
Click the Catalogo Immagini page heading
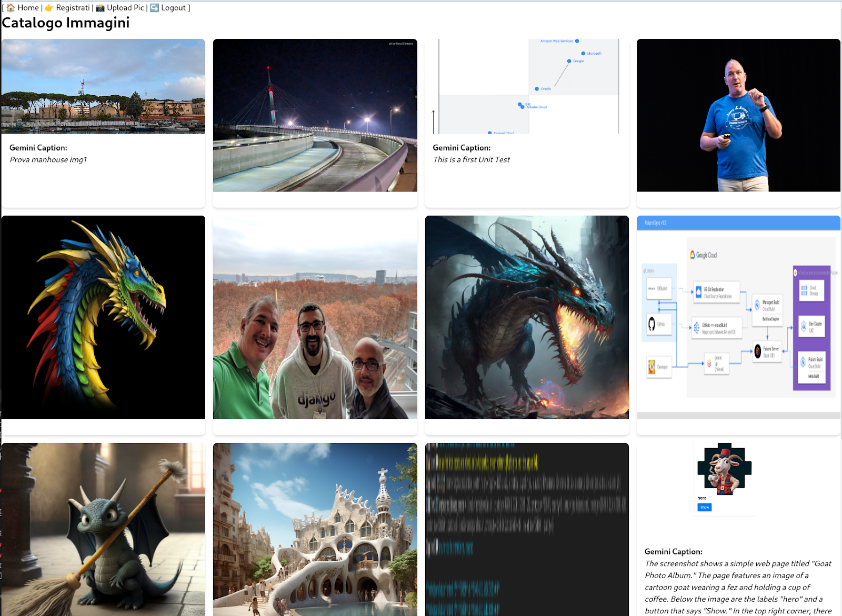point(65,23)
